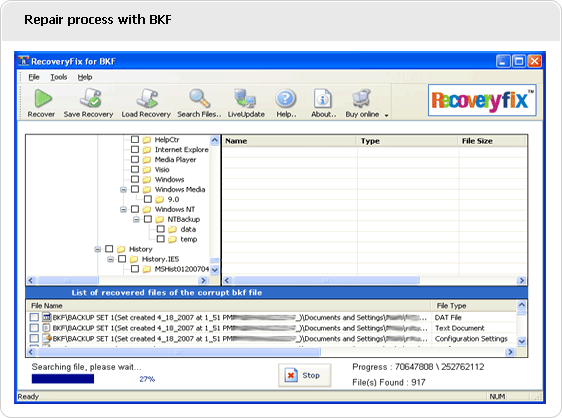Click the NUM status bar indicator
Viewport: 562px width, 418px height.
tap(497, 396)
